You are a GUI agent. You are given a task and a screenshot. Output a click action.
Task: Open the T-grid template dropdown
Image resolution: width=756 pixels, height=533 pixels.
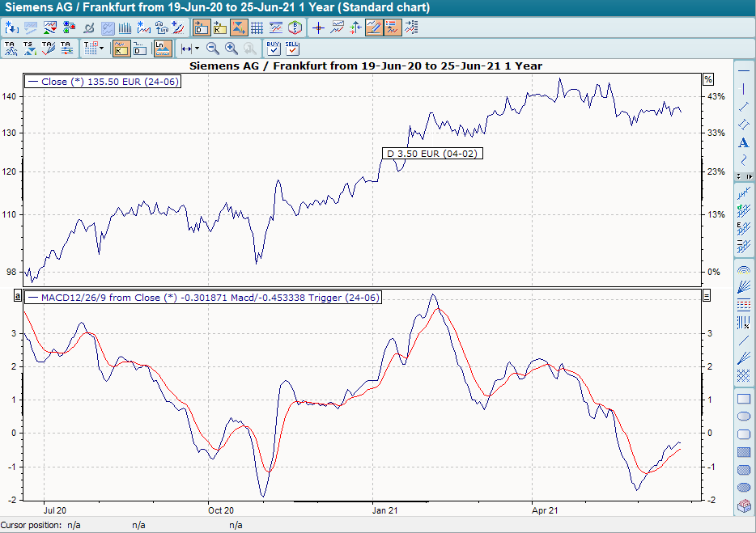(101, 49)
